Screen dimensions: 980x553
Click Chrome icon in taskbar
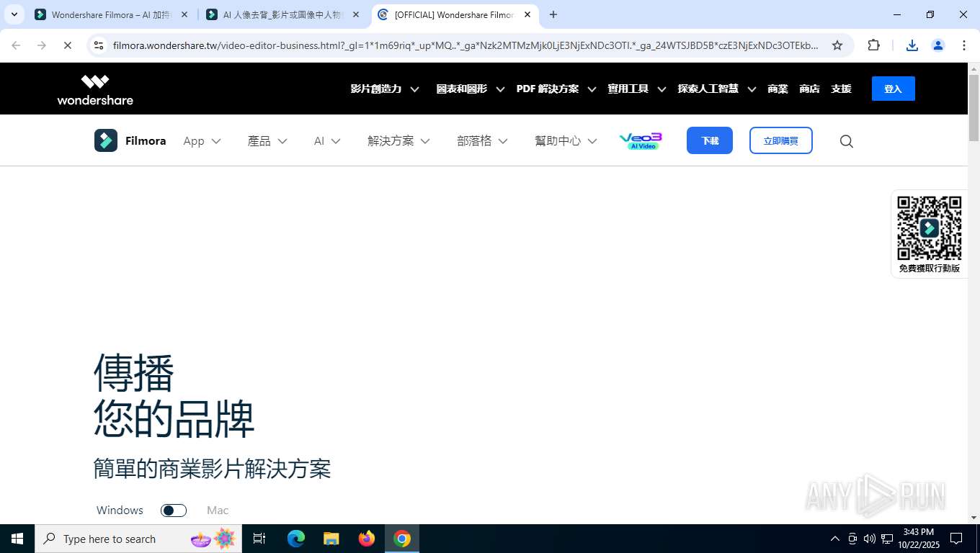[402, 539]
